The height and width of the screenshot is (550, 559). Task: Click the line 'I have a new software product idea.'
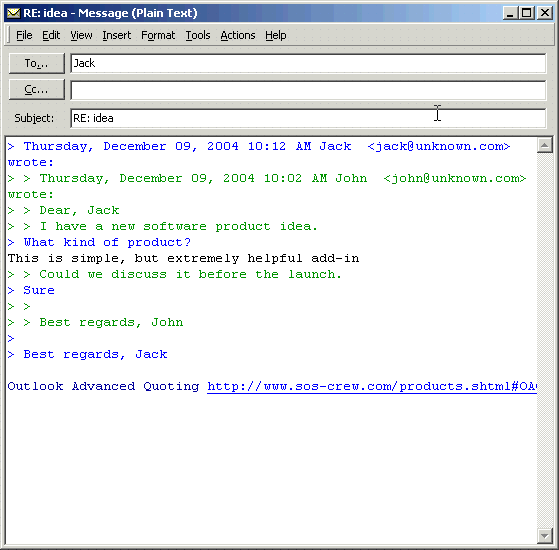coord(163,226)
